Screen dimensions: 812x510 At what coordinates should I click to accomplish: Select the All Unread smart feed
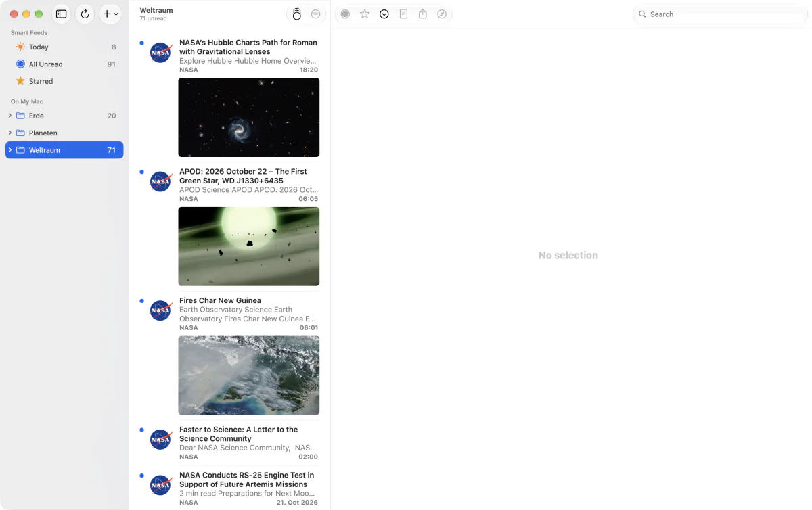(64, 64)
